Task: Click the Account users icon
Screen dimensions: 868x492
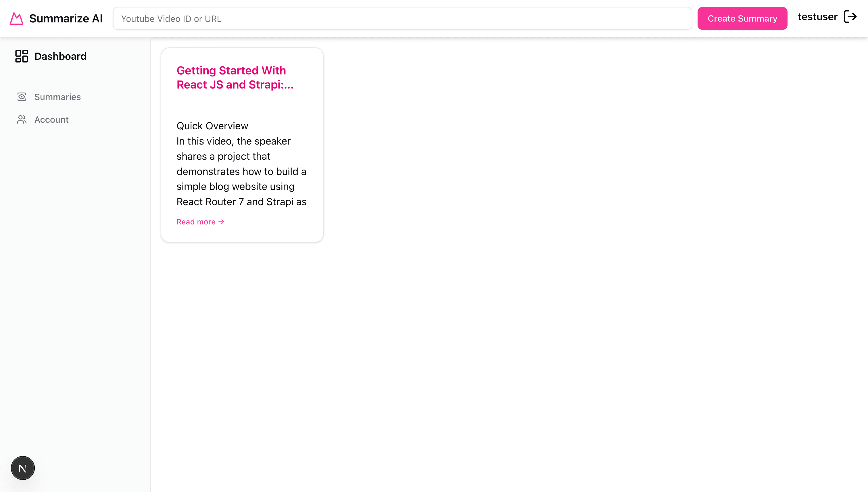Action: point(22,120)
